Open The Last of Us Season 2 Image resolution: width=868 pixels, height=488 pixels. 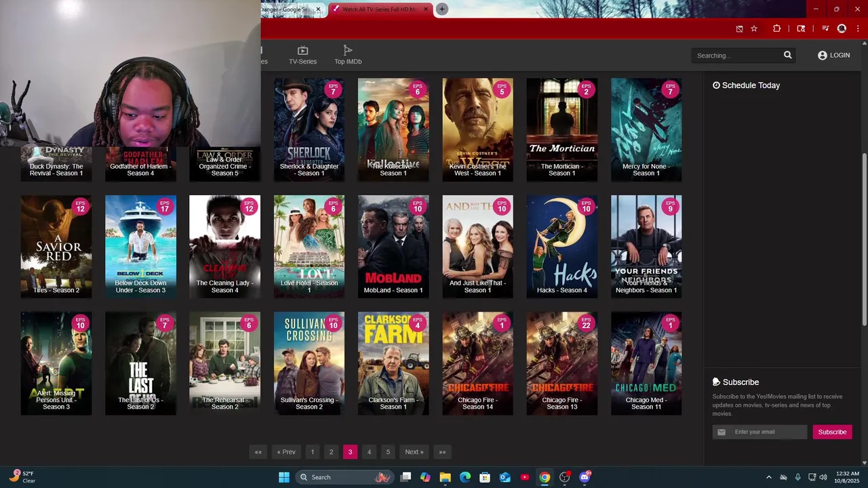140,363
